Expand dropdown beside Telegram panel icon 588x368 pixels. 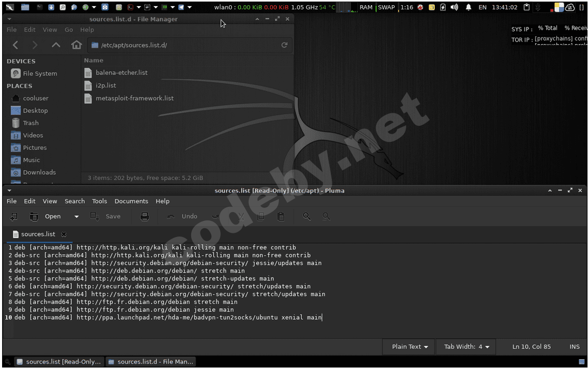pyautogui.click(x=190, y=7)
